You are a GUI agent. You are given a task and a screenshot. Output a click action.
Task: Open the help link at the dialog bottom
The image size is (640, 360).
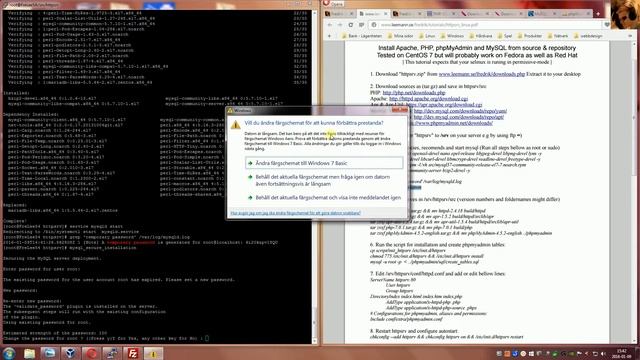pyautogui.click(x=296, y=213)
